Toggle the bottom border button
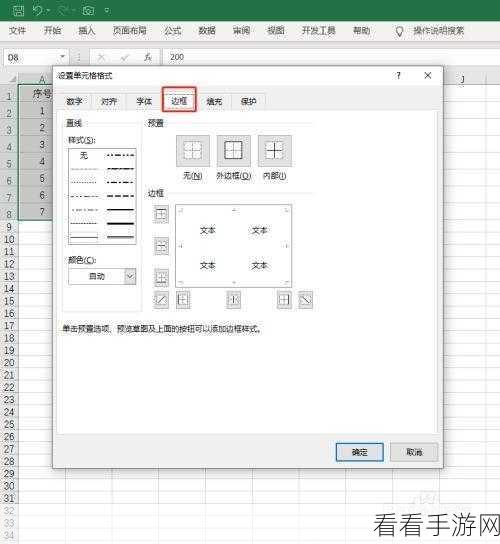500x544 pixels. point(161,278)
